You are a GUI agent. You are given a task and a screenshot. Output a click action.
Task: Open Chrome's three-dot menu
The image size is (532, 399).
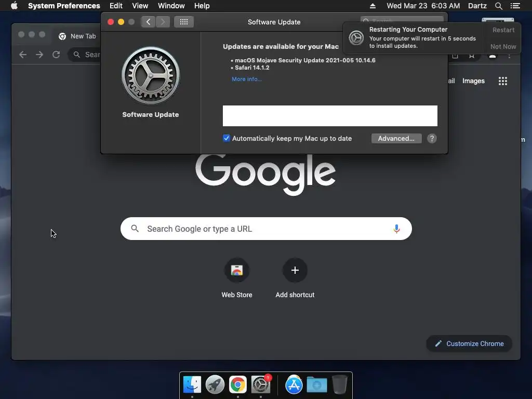[x=509, y=56]
